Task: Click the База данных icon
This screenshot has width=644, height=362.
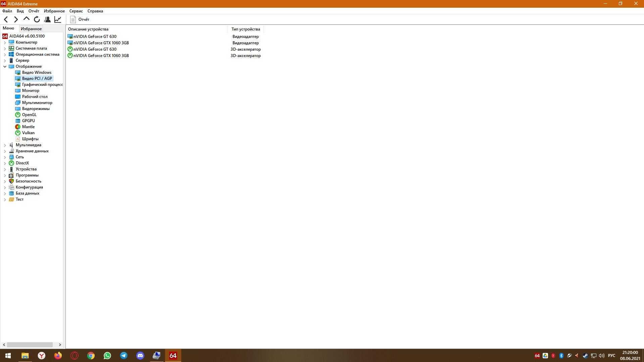Action: coord(11,193)
